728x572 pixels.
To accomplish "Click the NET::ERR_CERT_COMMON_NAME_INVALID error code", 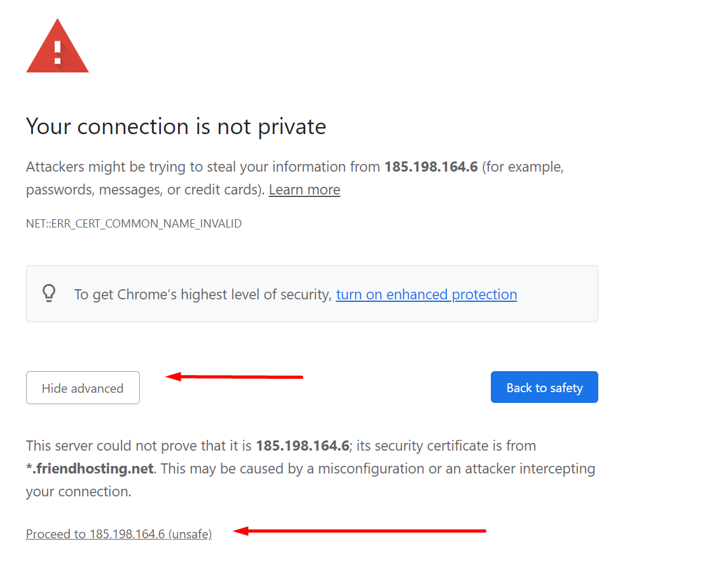I will pyautogui.click(x=134, y=224).
